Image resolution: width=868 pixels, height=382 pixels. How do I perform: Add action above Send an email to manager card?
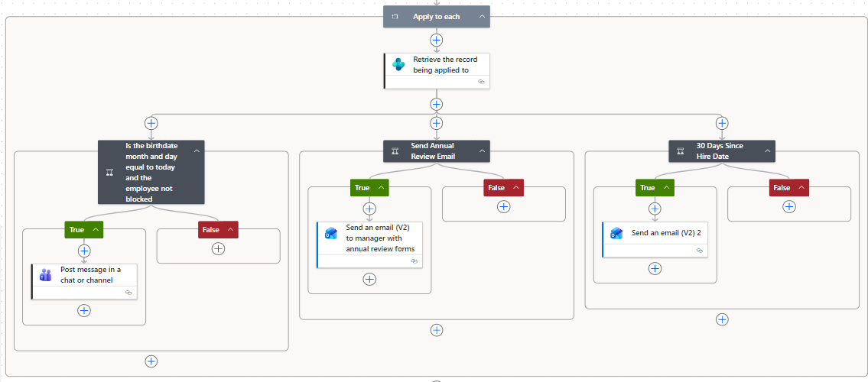[369, 209]
